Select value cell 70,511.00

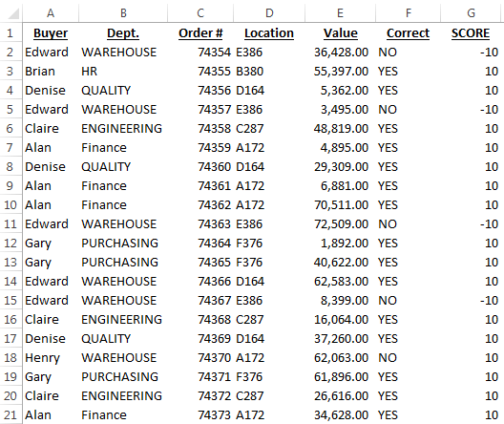click(340, 205)
